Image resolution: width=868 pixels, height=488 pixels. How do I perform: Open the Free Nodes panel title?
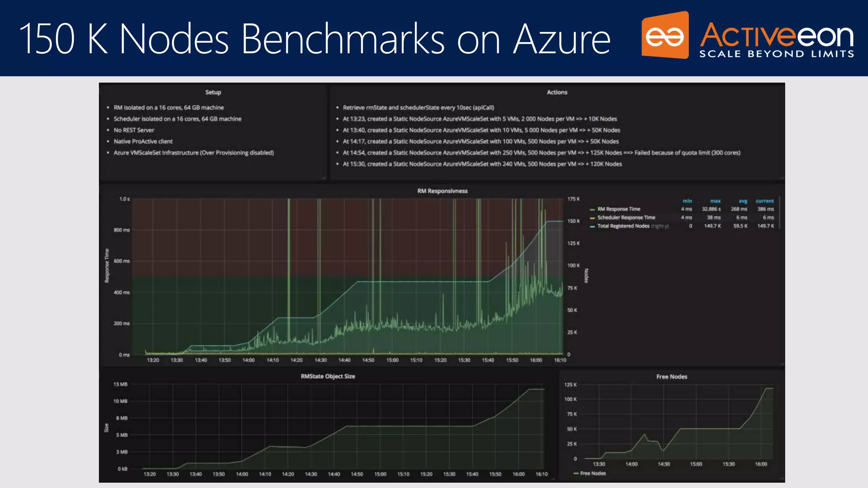point(672,377)
